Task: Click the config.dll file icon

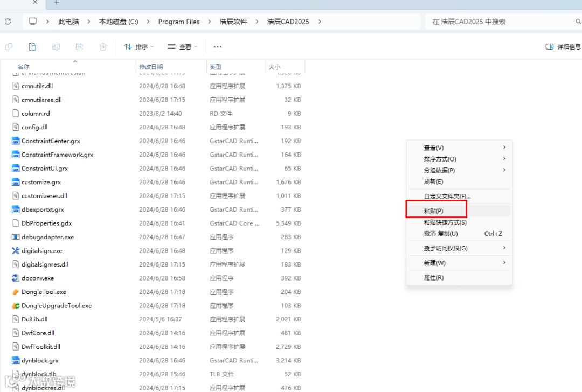Action: [x=16, y=127]
